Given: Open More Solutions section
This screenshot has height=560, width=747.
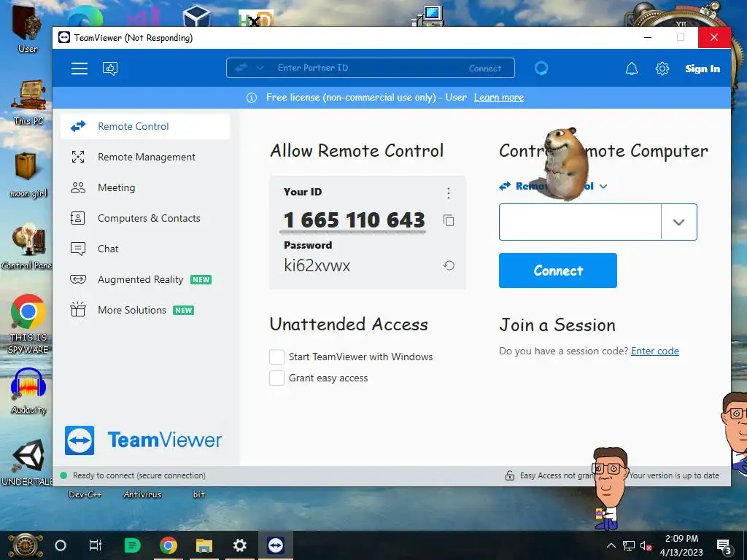Looking at the screenshot, I should pyautogui.click(x=145, y=310).
